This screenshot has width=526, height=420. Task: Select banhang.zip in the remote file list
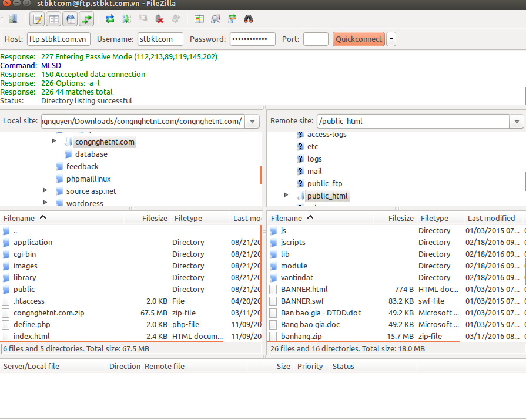301,337
